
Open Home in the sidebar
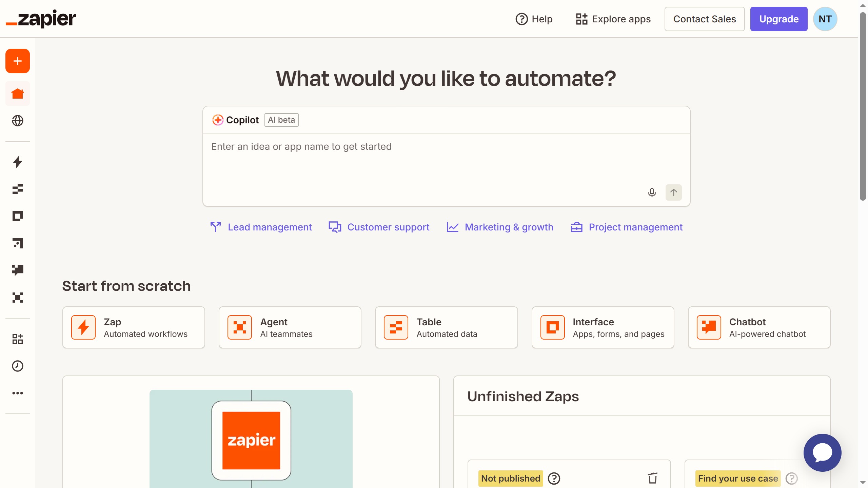(18, 94)
